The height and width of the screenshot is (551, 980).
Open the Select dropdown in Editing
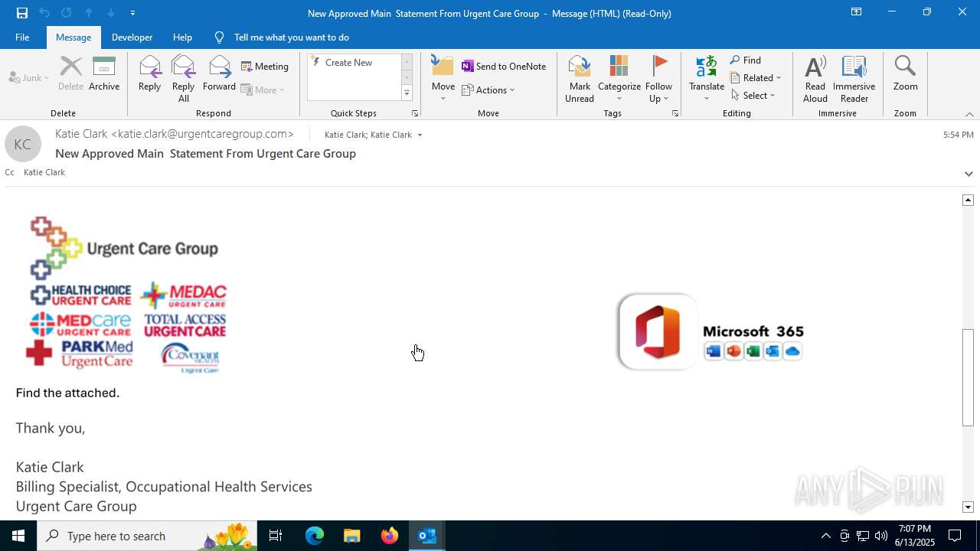pos(753,95)
